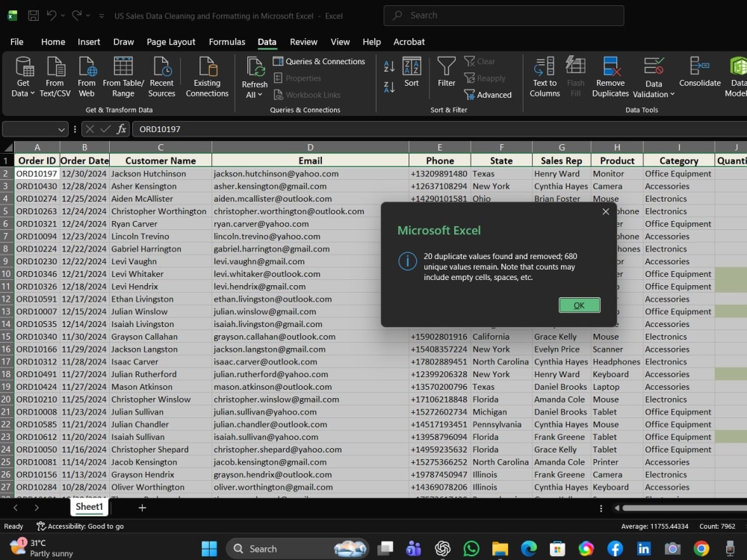Viewport: 747px width, 560px height.
Task: Click From Web import icon
Action: (87, 77)
